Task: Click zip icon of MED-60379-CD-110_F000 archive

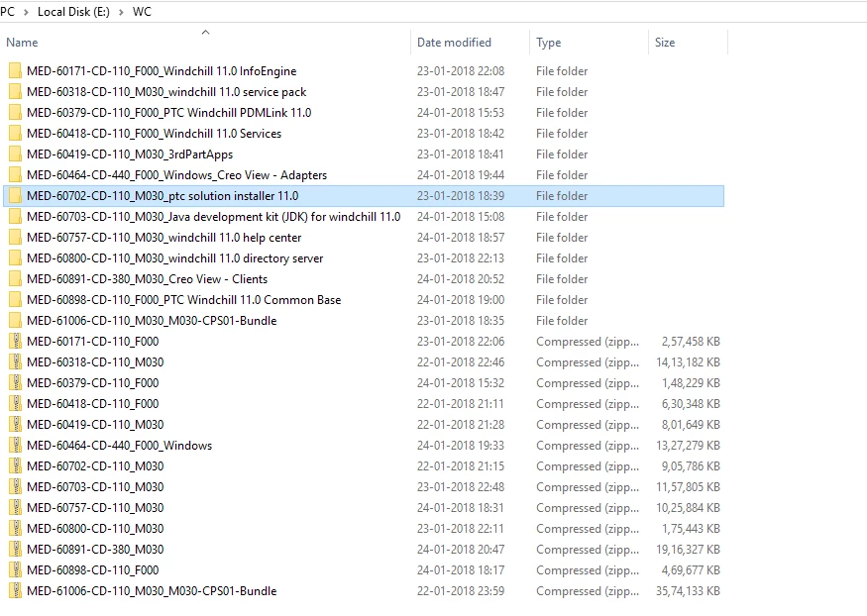Action: (15, 383)
